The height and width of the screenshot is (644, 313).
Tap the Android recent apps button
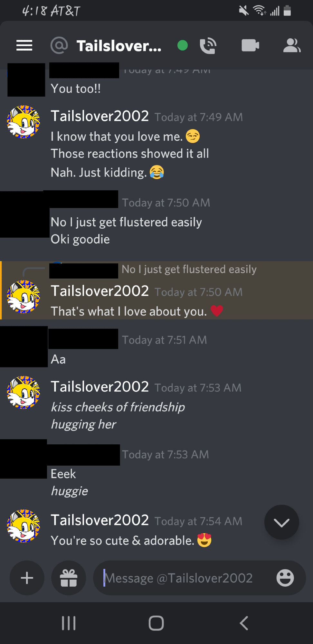(x=69, y=623)
